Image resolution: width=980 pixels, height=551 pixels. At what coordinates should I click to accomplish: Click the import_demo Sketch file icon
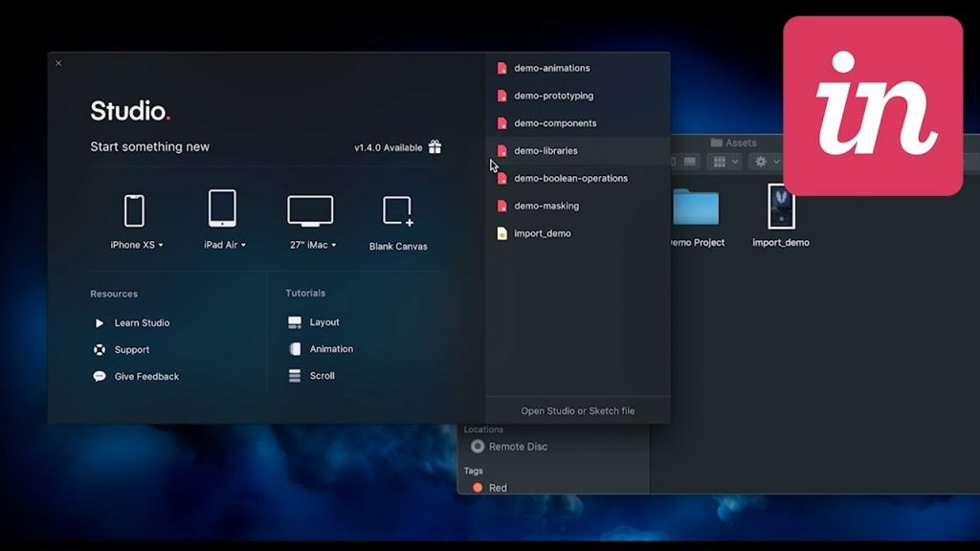(x=501, y=233)
